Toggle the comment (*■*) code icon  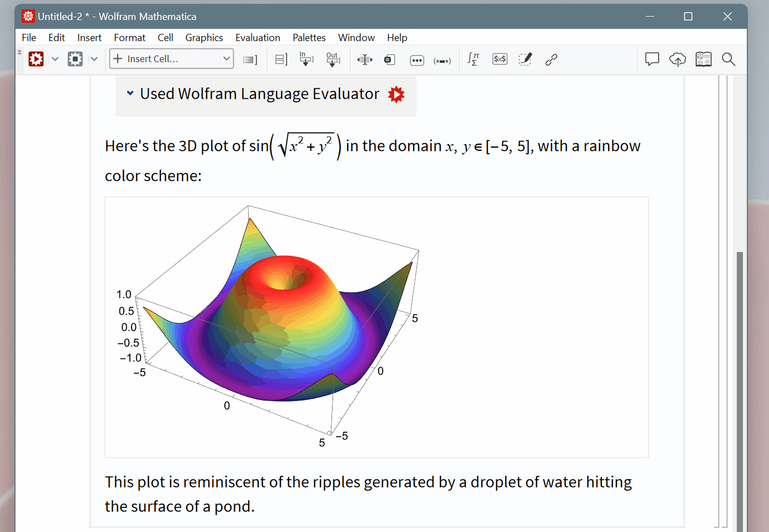(443, 60)
